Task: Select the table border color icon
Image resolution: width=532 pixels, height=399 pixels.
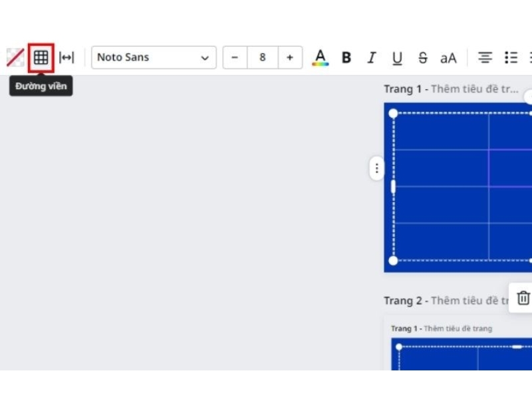Action: [x=15, y=57]
